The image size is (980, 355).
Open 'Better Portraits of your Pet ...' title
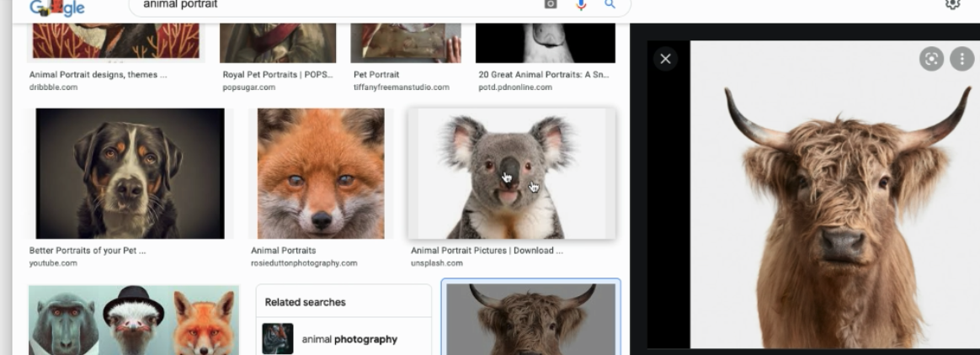88,250
